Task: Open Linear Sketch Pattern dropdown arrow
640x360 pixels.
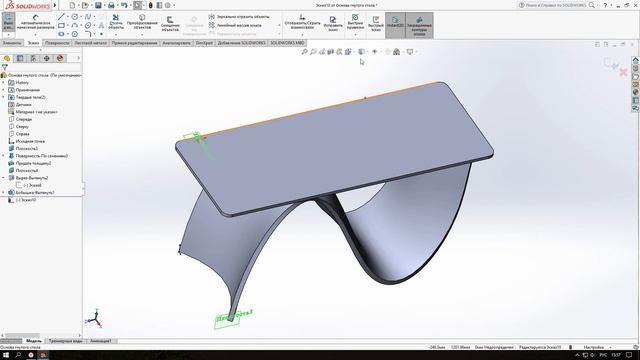Action: click(279, 25)
